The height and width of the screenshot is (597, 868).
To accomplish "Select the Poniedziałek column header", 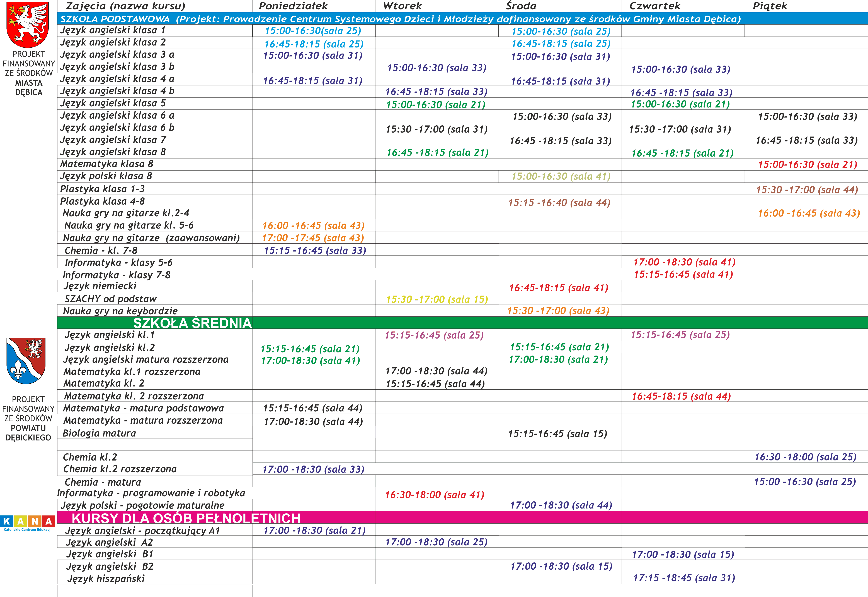I will (x=293, y=6).
